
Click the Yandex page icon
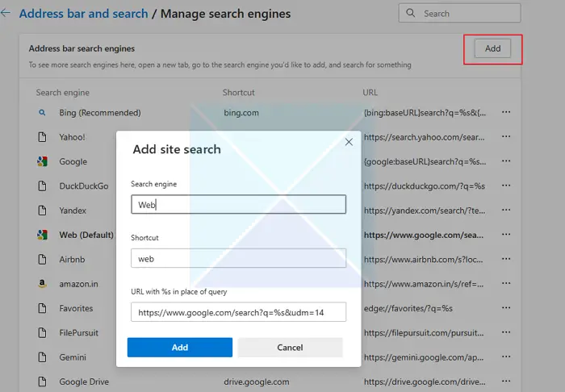coord(42,211)
